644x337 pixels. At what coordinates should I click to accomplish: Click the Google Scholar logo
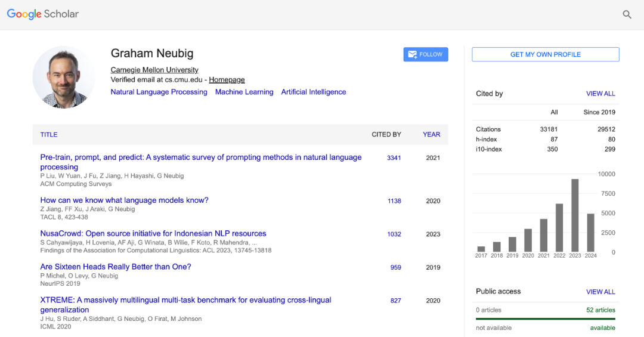point(43,14)
